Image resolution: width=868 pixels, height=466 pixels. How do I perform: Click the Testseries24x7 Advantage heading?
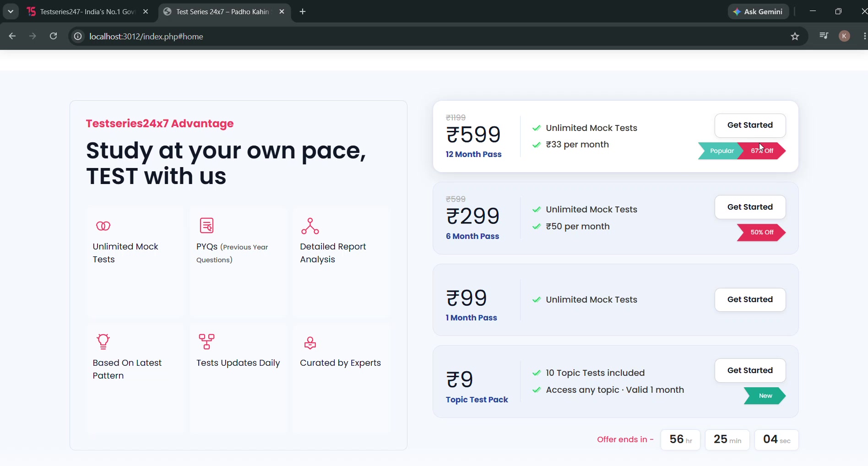point(160,124)
